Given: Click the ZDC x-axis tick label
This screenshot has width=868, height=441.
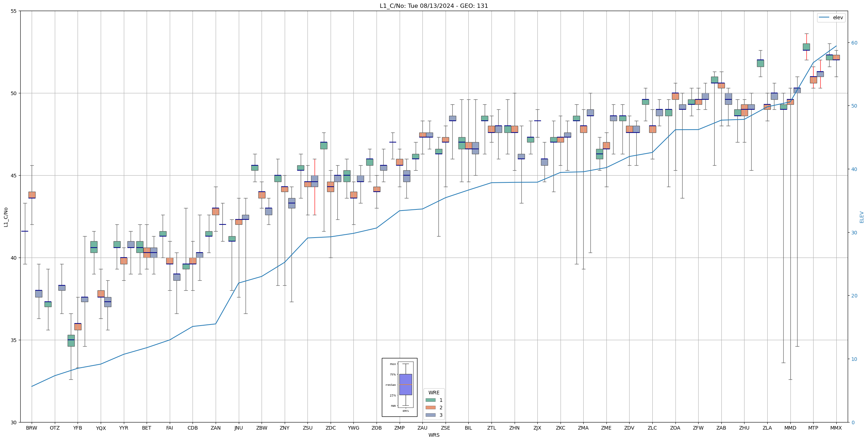Looking at the screenshot, I should 331,428.
